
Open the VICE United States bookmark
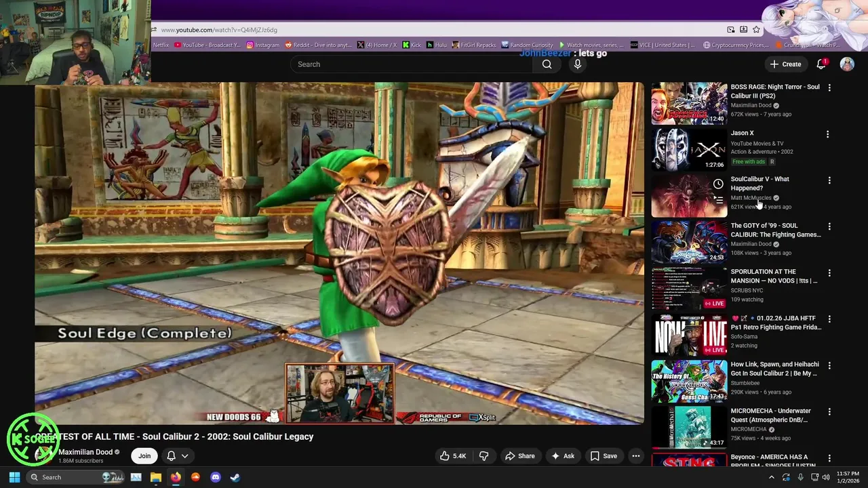click(663, 45)
